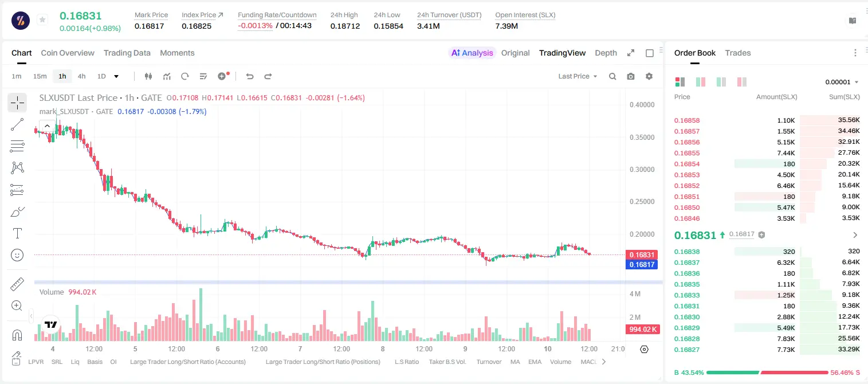Image resolution: width=868 pixels, height=384 pixels.
Task: Show only sell orders in order book
Action: [x=742, y=82]
